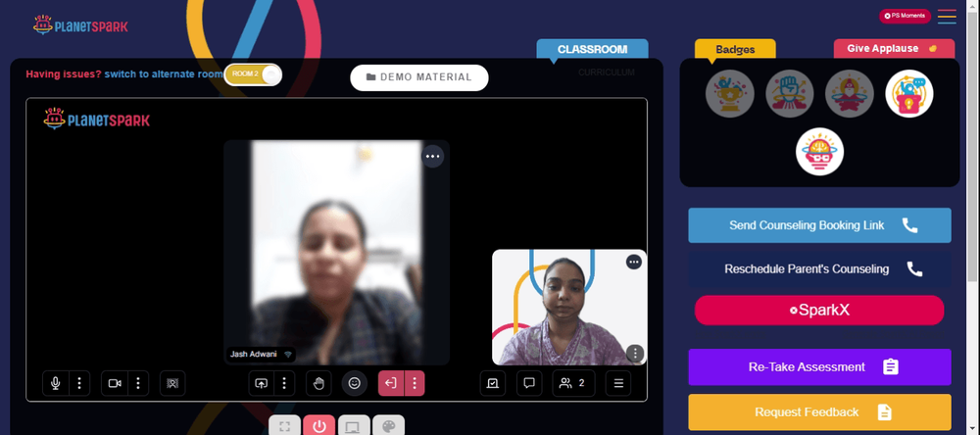The image size is (980, 435).
Task: Click the PlanetSpark logo in the page header
Action: 80,25
